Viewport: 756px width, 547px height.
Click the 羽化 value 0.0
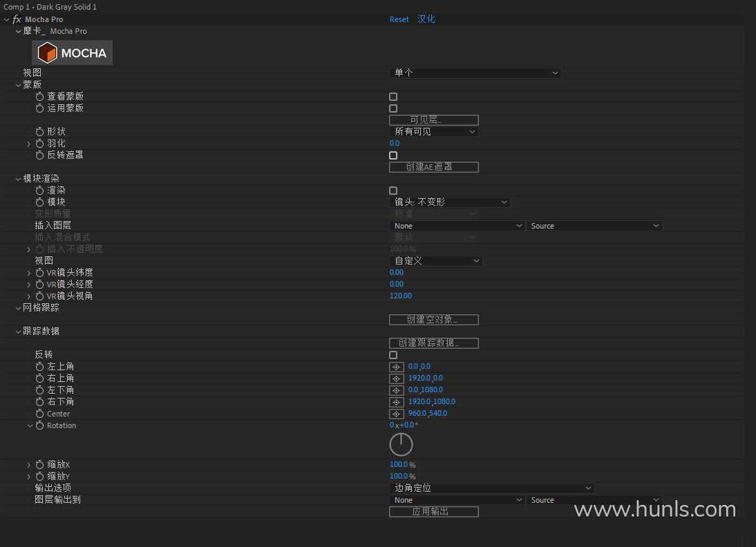(x=395, y=143)
